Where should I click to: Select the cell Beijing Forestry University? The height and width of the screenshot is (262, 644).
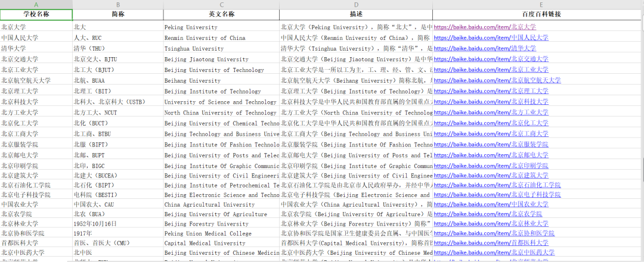coord(221,224)
